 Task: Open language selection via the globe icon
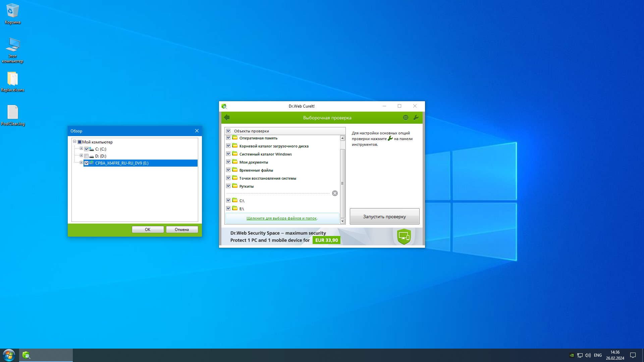click(406, 117)
